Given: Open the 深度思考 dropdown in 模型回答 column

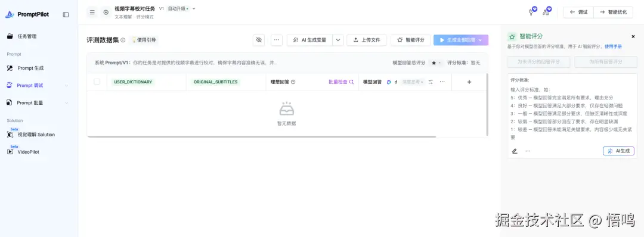Looking at the screenshot, I should [413, 82].
